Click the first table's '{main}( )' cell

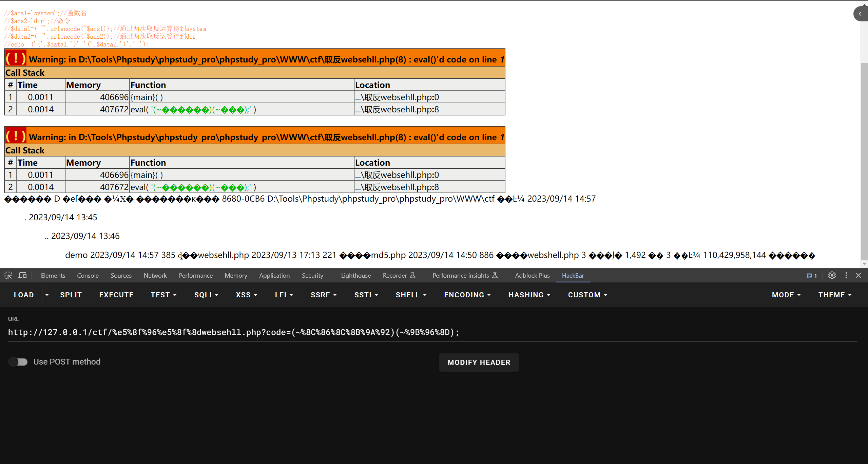point(242,97)
